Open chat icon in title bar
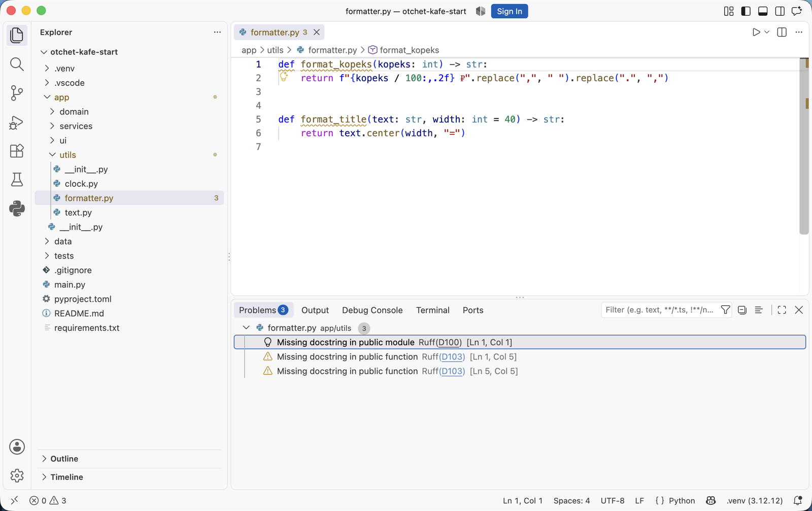This screenshot has height=511, width=812. (x=797, y=11)
